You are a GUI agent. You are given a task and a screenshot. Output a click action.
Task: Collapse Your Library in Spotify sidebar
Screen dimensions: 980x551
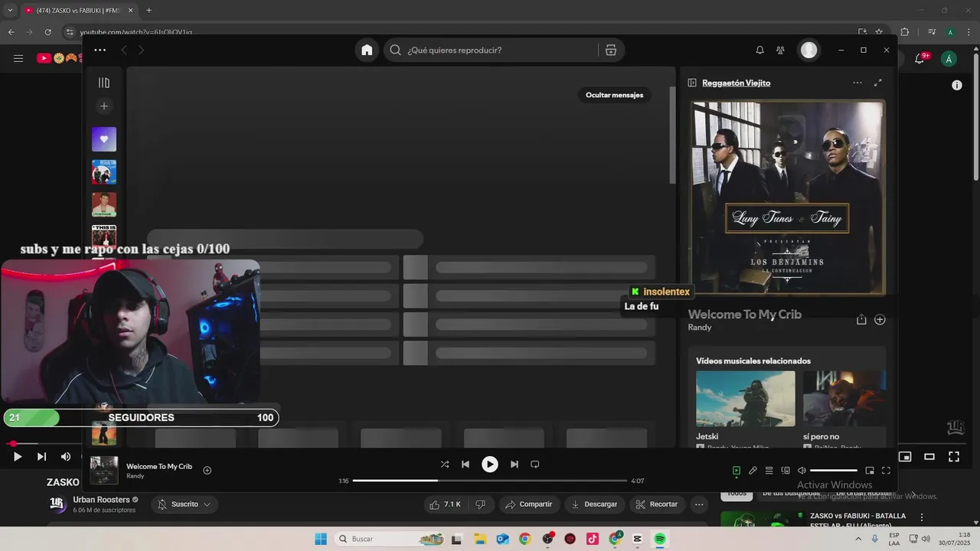[104, 83]
